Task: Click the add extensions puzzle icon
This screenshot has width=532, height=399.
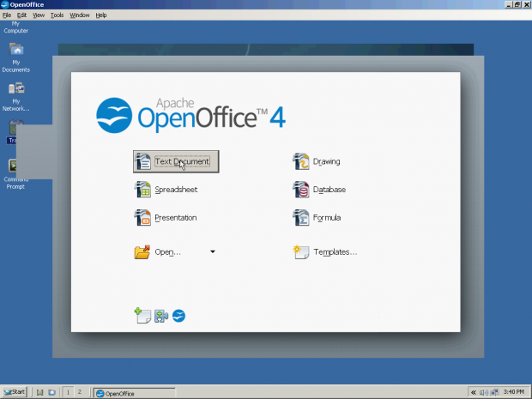Action: (x=161, y=316)
